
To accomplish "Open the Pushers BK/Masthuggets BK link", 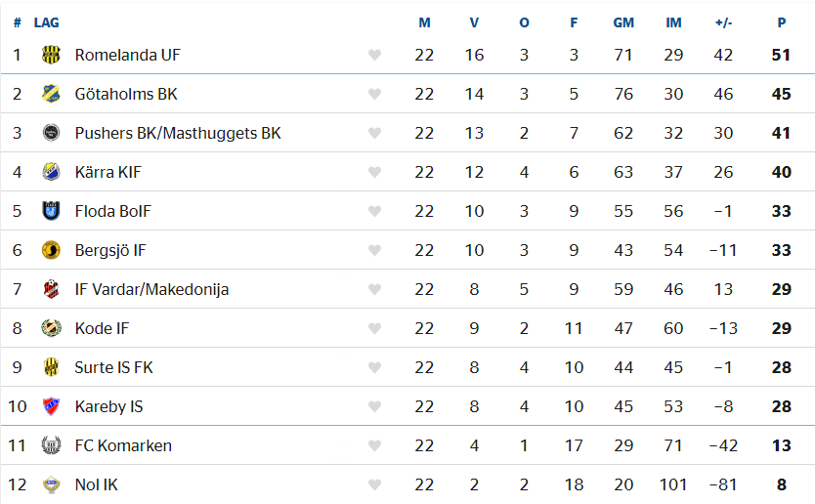I will click(x=178, y=134).
